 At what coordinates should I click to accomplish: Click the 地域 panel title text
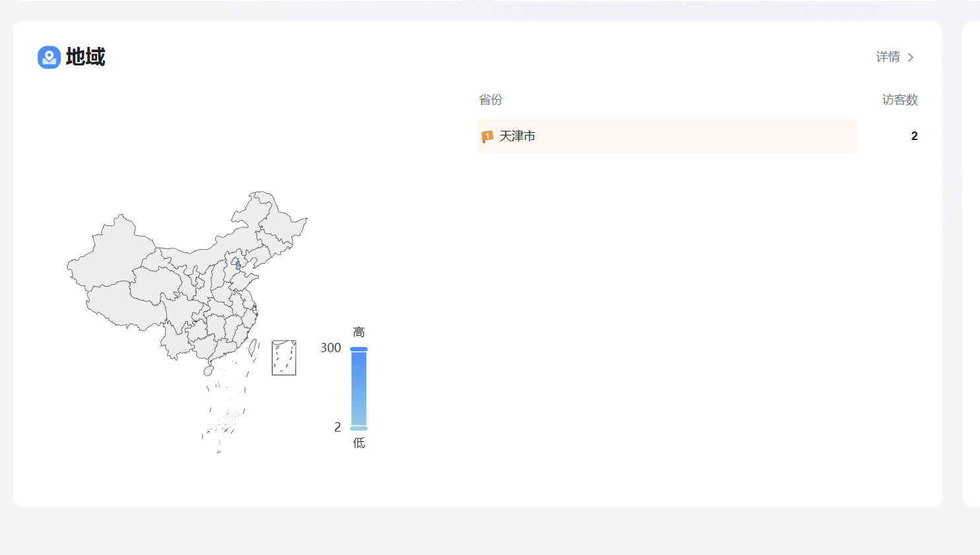[85, 57]
